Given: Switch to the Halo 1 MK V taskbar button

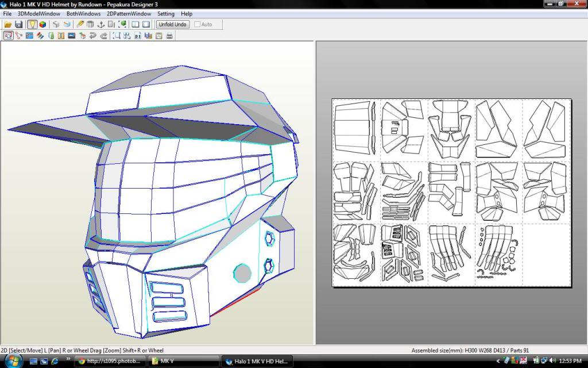Looking at the screenshot, I should pyautogui.click(x=257, y=361).
